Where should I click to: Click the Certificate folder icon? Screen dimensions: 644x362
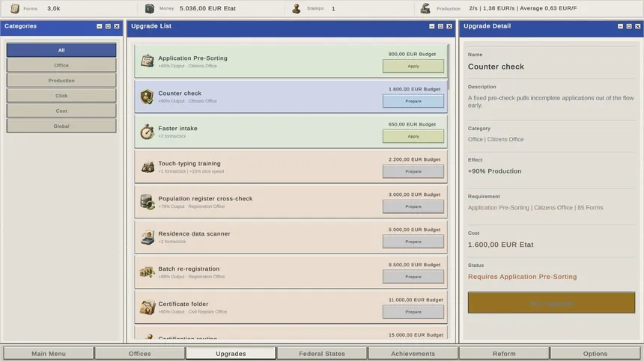pyautogui.click(x=147, y=307)
